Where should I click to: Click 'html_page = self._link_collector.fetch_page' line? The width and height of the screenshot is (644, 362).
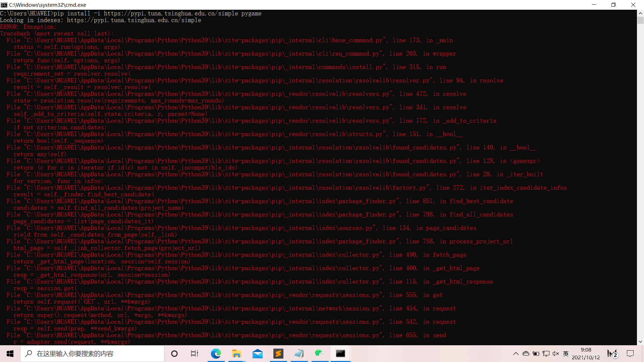107,248
